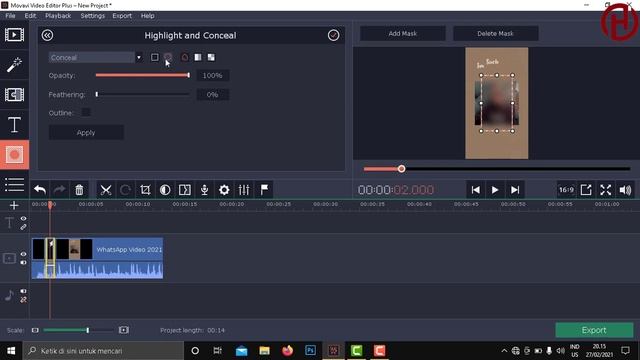This screenshot has height=360, width=640.
Task: Select the polygon mask shape
Action: (185, 58)
